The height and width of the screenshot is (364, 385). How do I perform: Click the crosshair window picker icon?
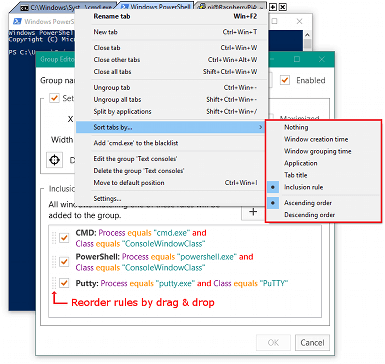pyautogui.click(x=54, y=160)
